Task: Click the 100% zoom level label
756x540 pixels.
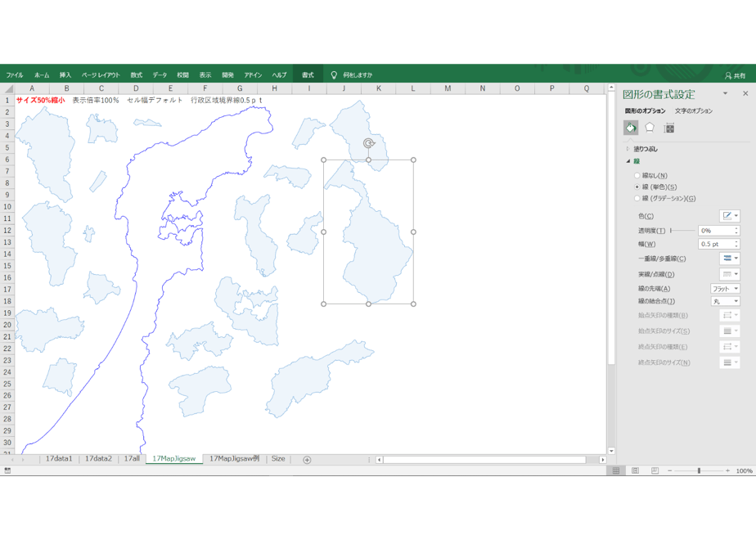Action: coord(744,470)
